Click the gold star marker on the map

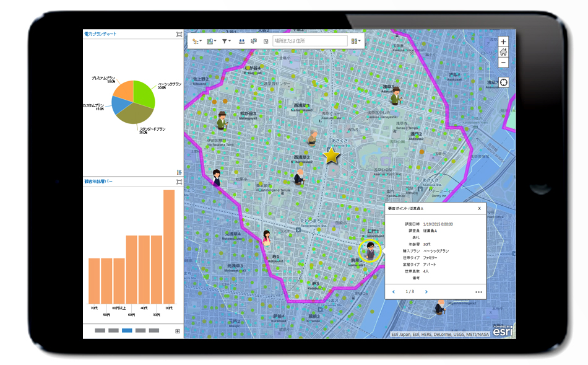click(x=332, y=156)
